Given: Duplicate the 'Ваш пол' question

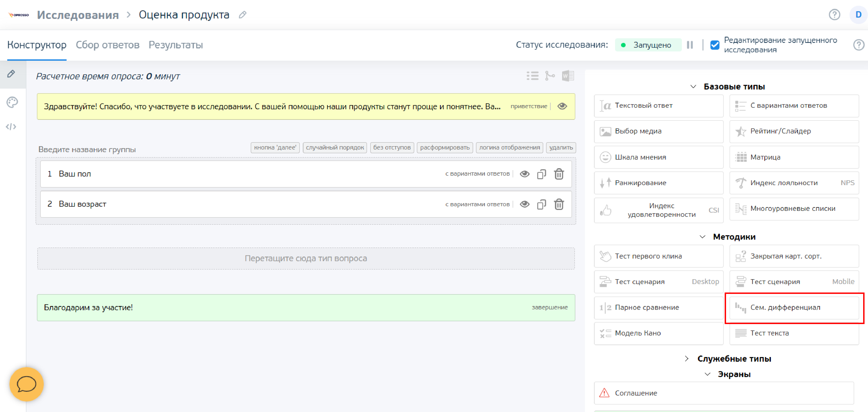Looking at the screenshot, I should click(x=541, y=174).
